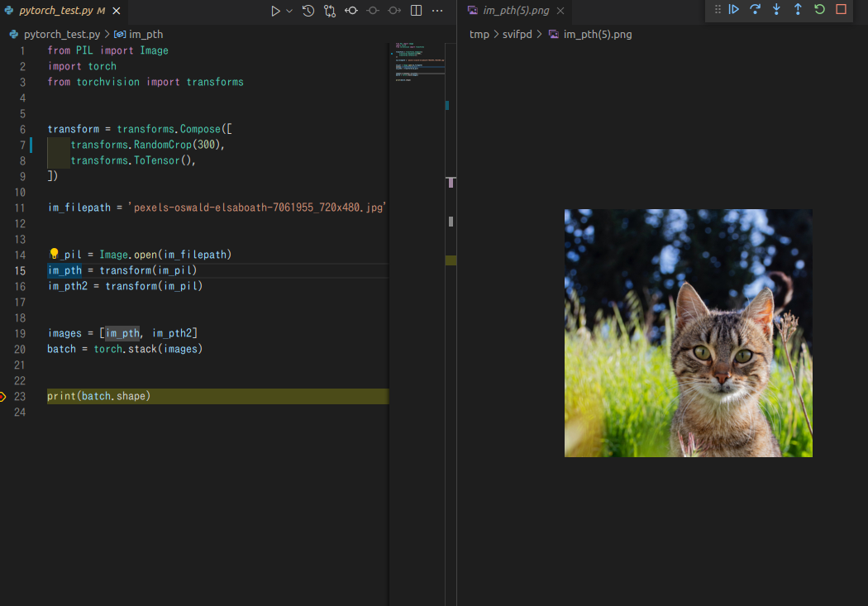Screen dimensions: 868x606
Task: Open changes with the git compare icon
Action: click(330, 11)
